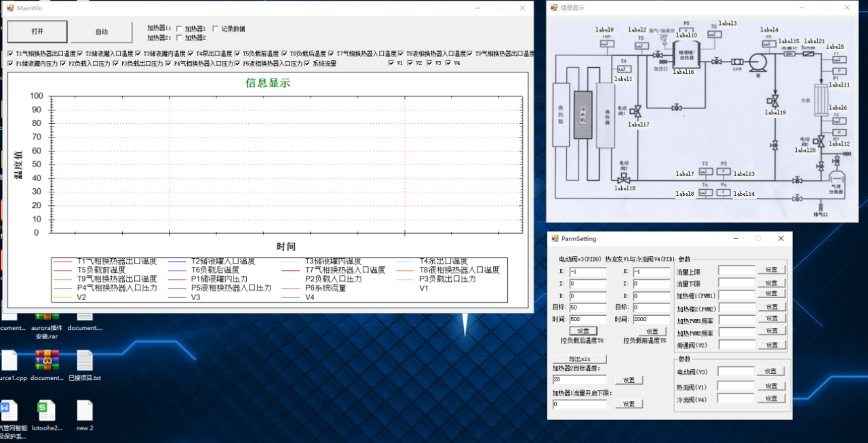
Task: Click the 加热器2目标温度 input field
Action: click(x=579, y=380)
